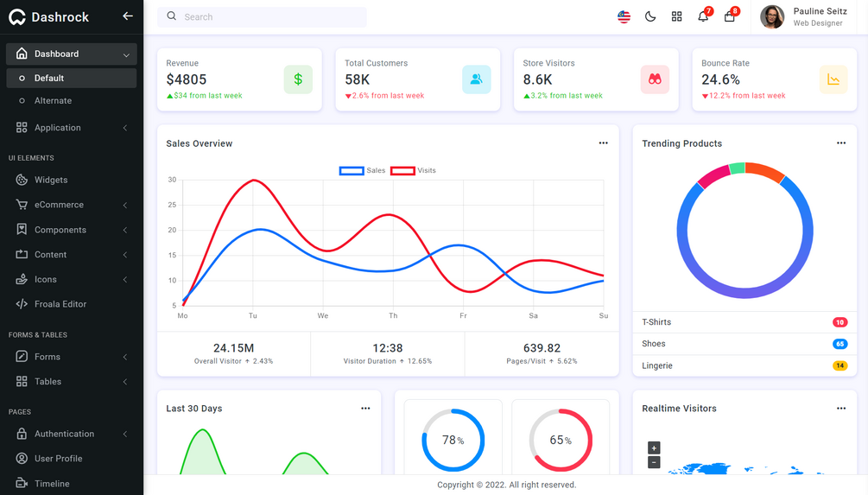Open notifications bell with 7 badge
Image resolution: width=868 pixels, height=495 pixels.
(703, 16)
